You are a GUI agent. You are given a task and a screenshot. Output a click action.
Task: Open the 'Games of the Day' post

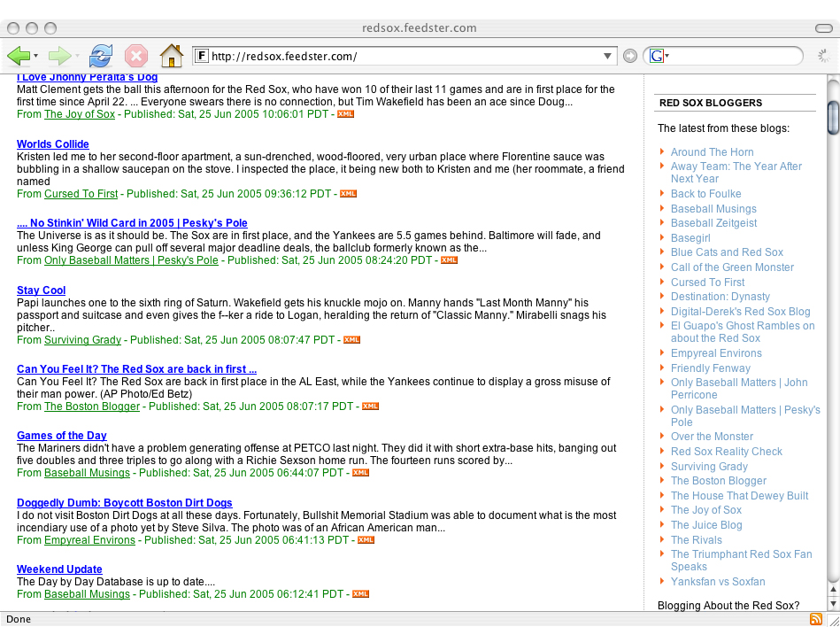(62, 436)
